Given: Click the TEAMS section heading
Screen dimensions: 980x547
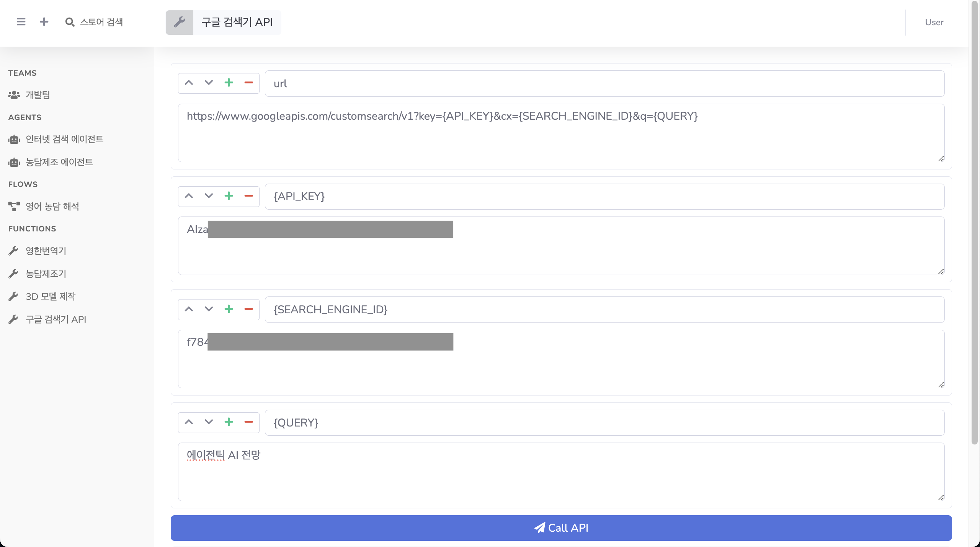Looking at the screenshot, I should (23, 73).
